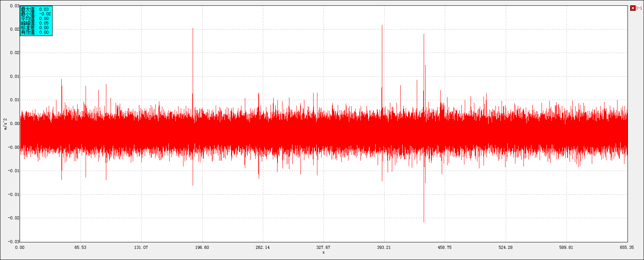Click the x-axis unit label s
The height and width of the screenshot is (260, 644).
pyautogui.click(x=324, y=252)
